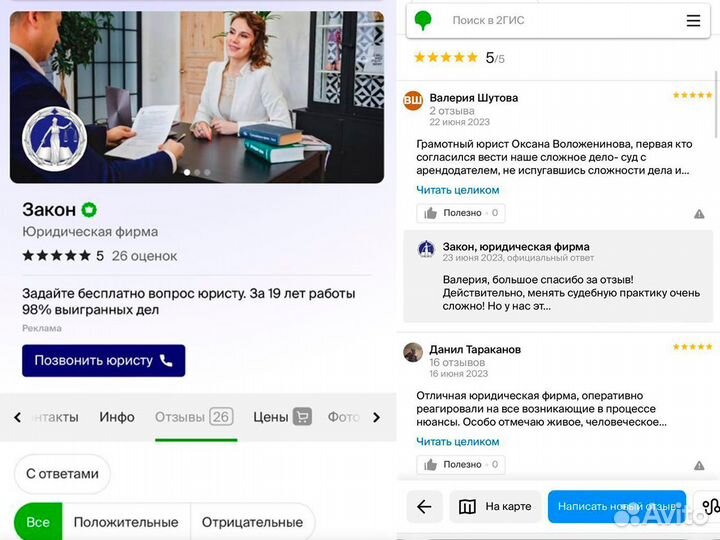Open the 2GIS hamburger menu

pos(693,20)
